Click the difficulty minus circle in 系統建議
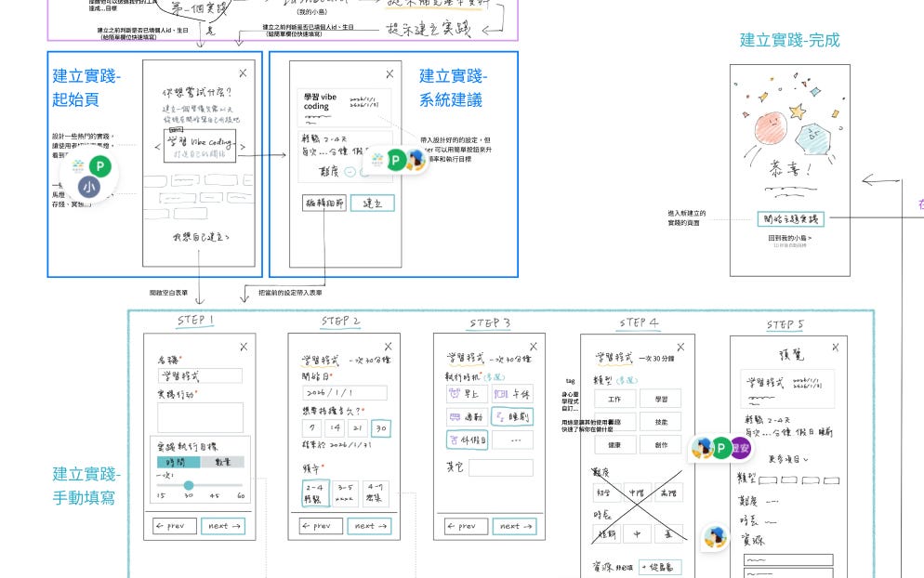The height and width of the screenshot is (578, 924). pyautogui.click(x=350, y=172)
